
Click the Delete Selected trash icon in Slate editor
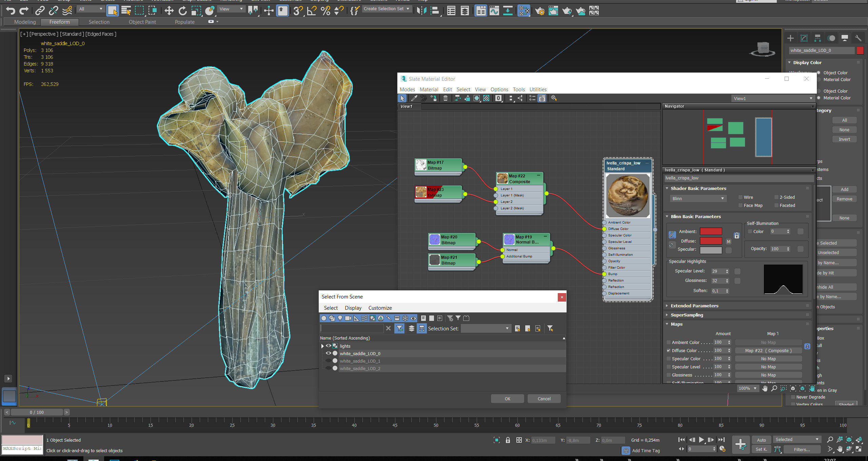point(446,98)
